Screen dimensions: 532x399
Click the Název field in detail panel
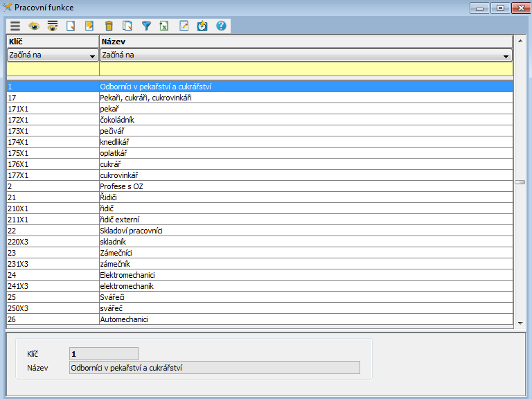pos(214,368)
